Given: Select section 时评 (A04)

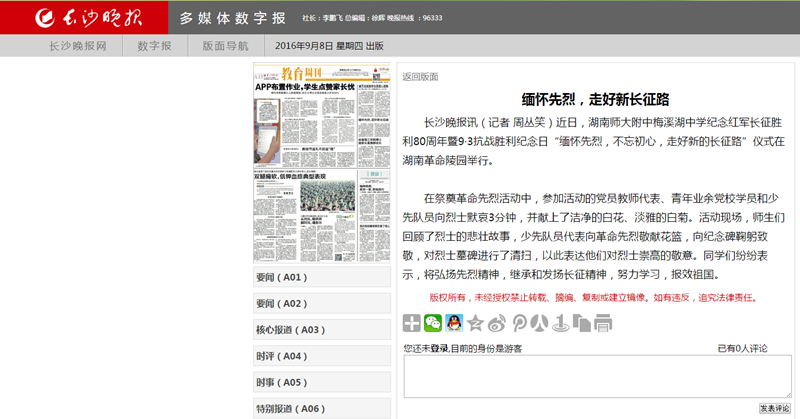Looking at the screenshot, I should tap(322, 356).
